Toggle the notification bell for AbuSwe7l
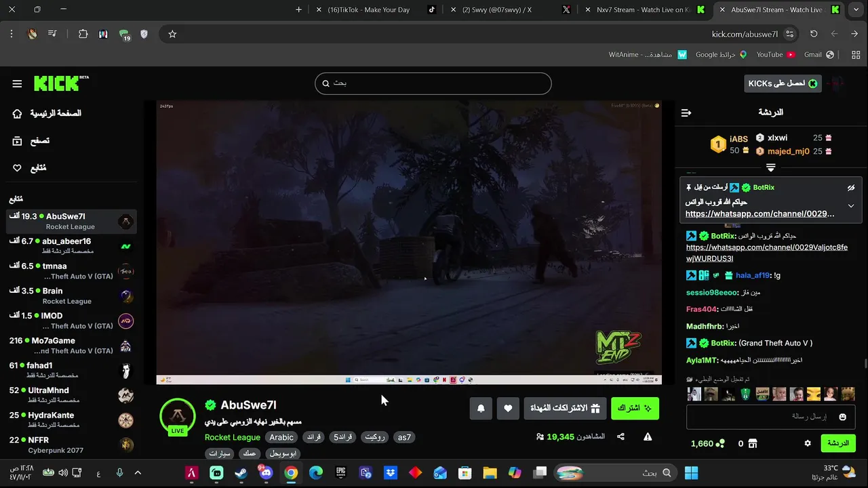Screen dimensions: 868x488 click(481, 408)
